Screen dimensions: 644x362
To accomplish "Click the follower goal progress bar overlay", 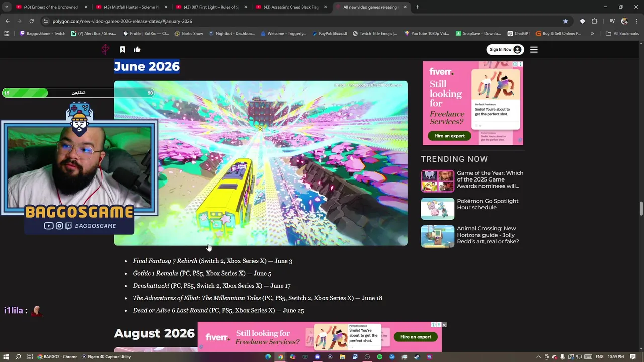I will 78,93.
